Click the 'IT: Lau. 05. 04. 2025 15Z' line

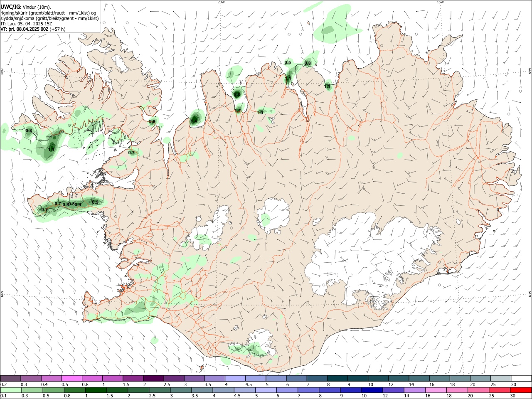point(26,24)
